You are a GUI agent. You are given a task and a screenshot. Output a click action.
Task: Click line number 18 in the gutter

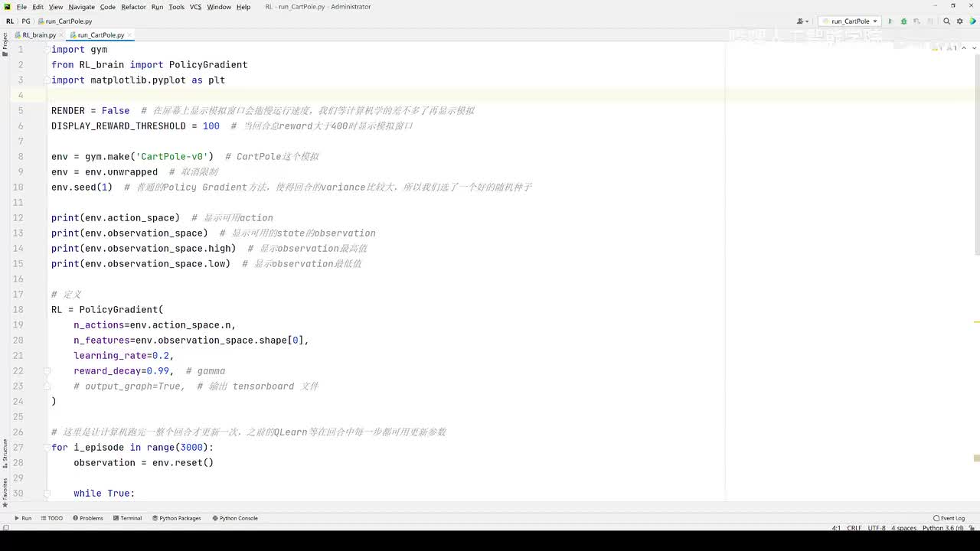(18, 310)
